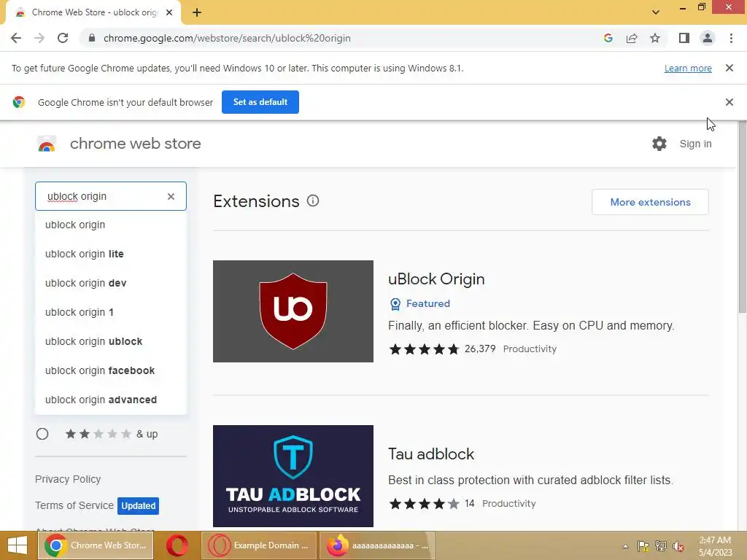
Task: Select the 2 stars & up rating filter
Action: [x=42, y=434]
